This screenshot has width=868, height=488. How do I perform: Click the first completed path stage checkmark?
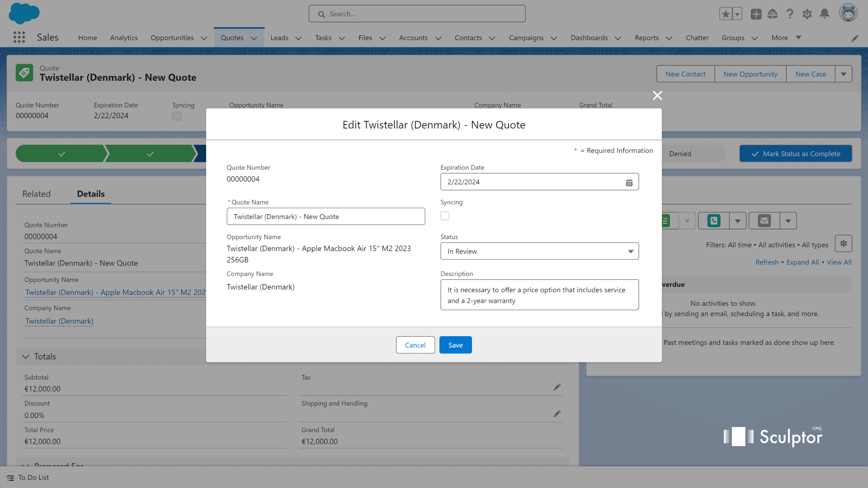(x=62, y=154)
